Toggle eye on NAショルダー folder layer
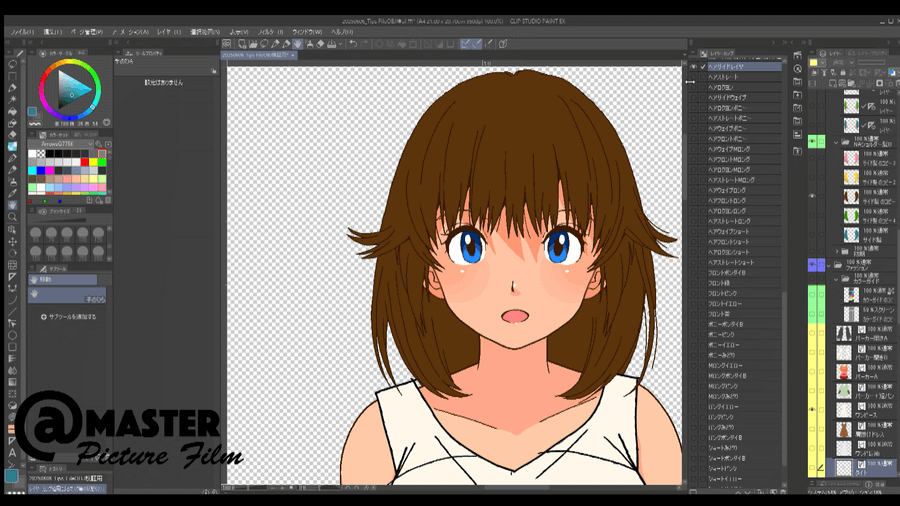900x506 pixels. 812,143
